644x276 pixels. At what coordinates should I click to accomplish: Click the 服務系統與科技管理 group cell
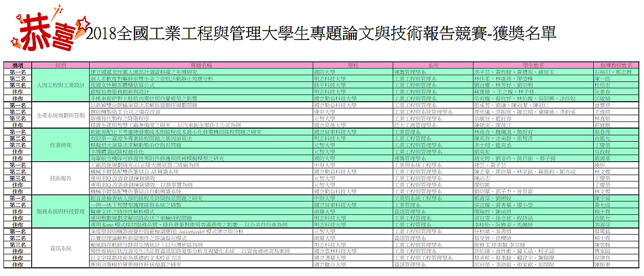tap(60, 212)
